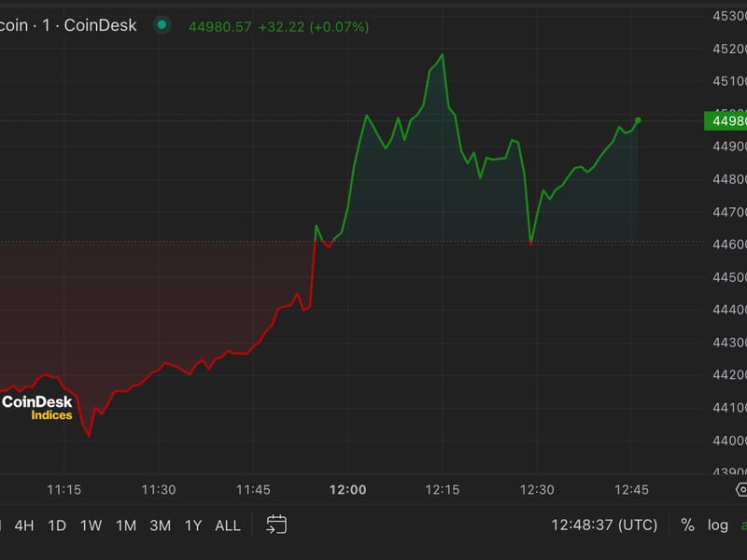Click the green last-price dot on the line
747x560 pixels.
pyautogui.click(x=638, y=120)
